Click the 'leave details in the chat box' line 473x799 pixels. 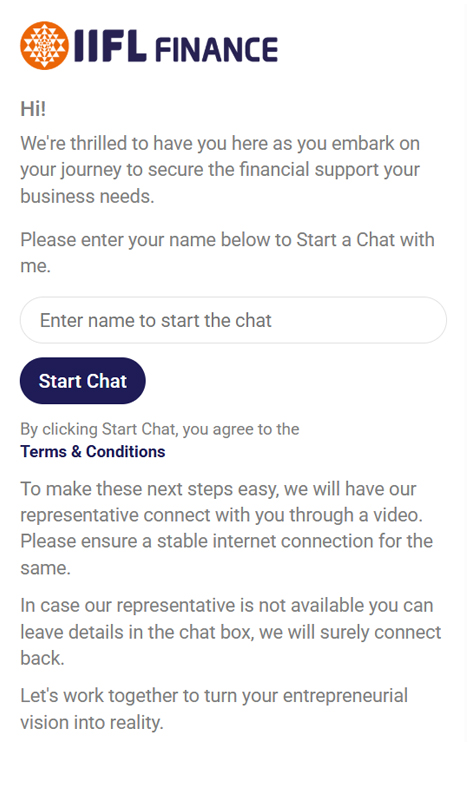click(231, 632)
